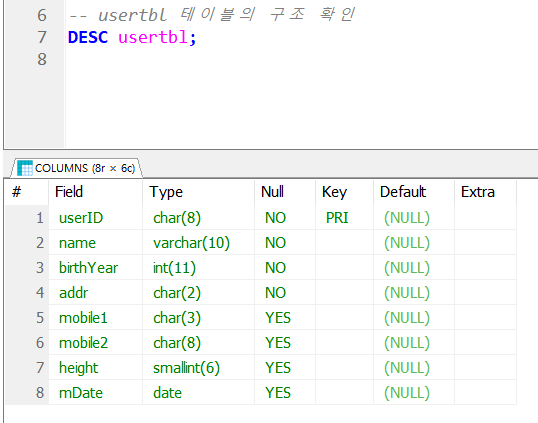Select the birthYear field cell

coord(95,268)
